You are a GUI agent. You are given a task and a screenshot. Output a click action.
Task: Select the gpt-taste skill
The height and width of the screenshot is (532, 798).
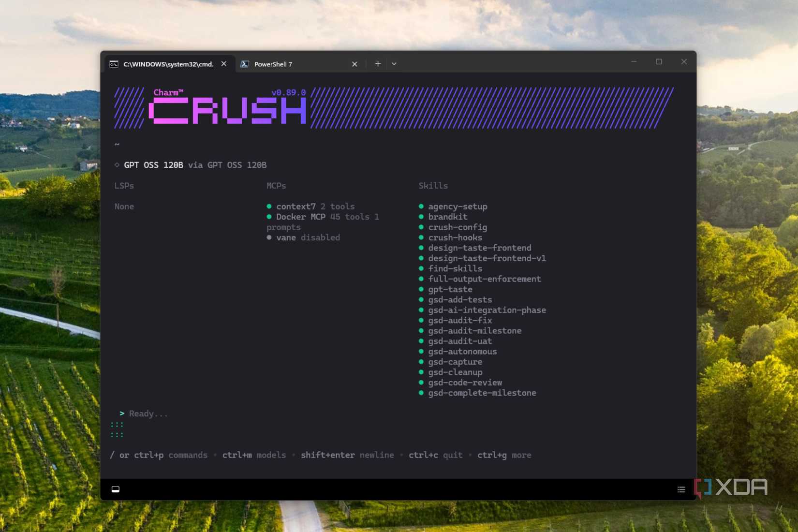[x=446, y=289]
